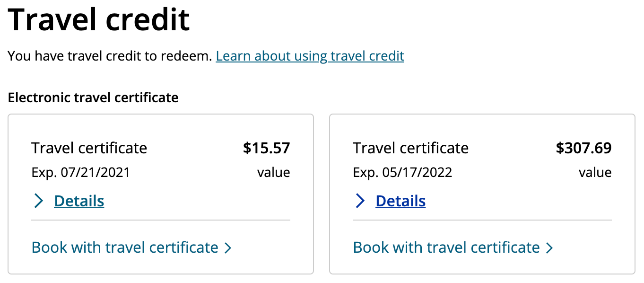Open Details link for certificate expiring 07/21/2021
This screenshot has width=644, height=283.
[x=79, y=201]
